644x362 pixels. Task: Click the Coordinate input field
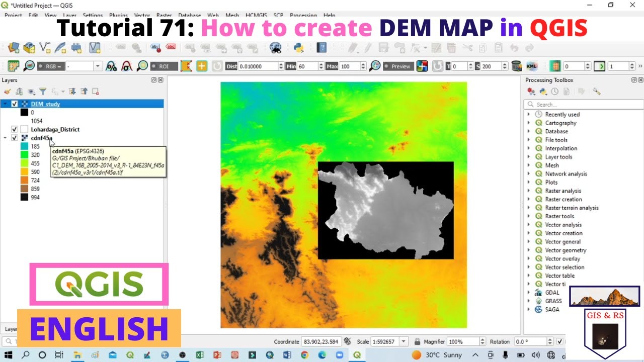coord(321,341)
